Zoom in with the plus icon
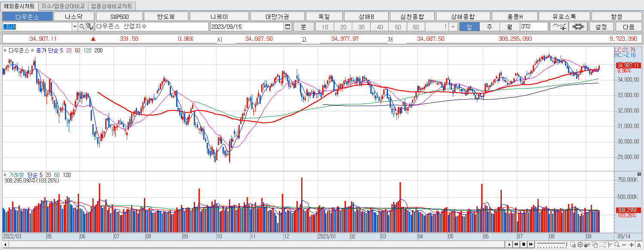Viewport: 644px width, 250px height. coord(632,244)
